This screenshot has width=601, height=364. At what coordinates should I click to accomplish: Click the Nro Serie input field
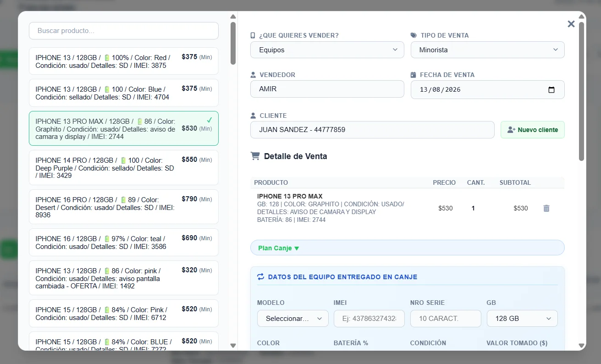446,318
